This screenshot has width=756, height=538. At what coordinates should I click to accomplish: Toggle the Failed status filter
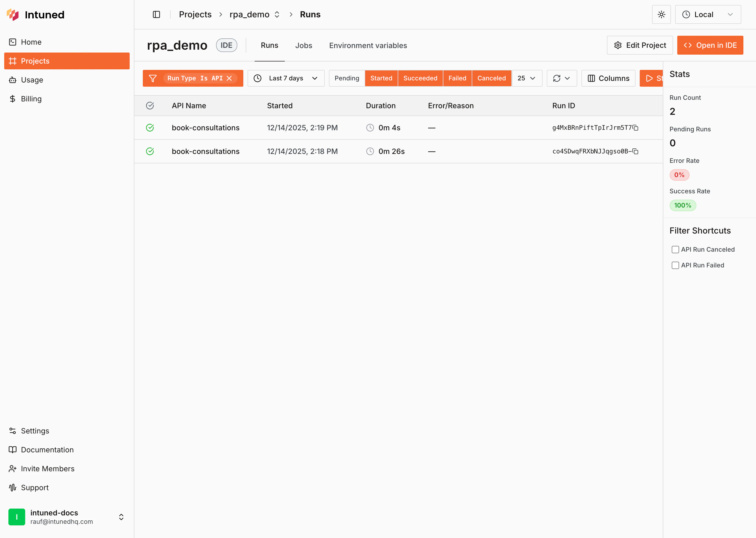(x=457, y=78)
